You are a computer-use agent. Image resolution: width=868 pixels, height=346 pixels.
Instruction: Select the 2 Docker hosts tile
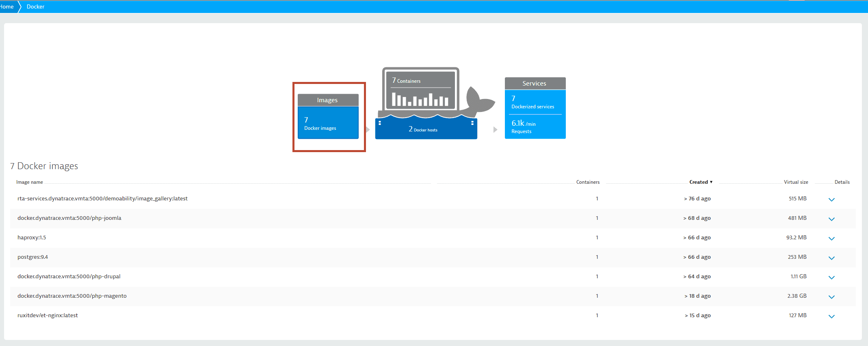(x=426, y=129)
